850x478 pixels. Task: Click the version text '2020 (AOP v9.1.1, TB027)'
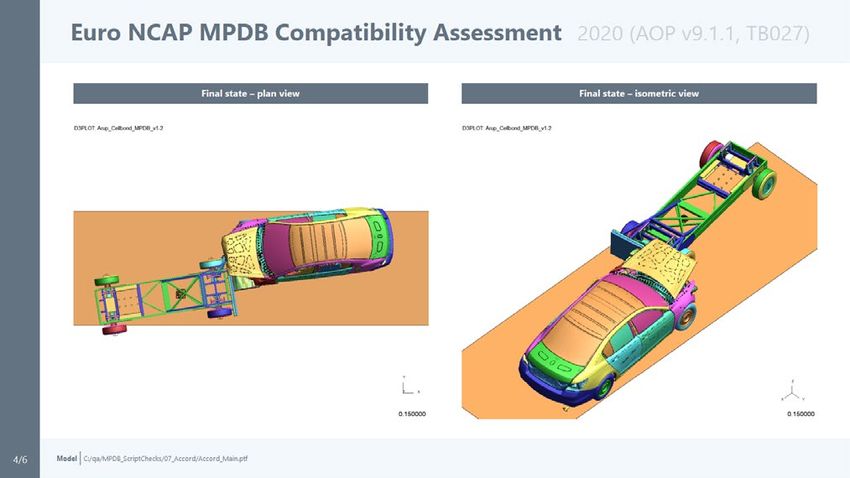[693, 34]
